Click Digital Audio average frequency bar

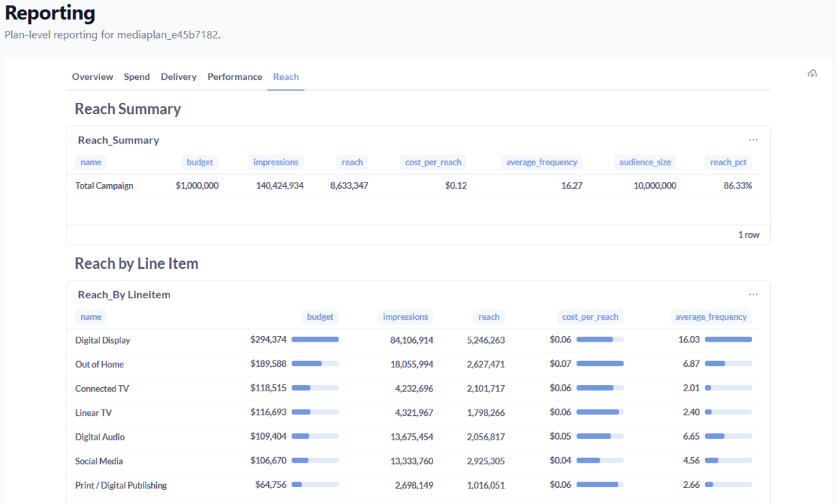[728, 436]
